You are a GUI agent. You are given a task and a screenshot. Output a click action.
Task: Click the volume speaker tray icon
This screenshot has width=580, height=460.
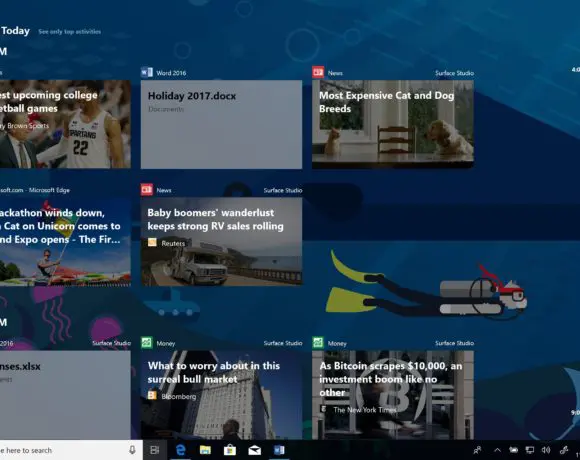546,450
